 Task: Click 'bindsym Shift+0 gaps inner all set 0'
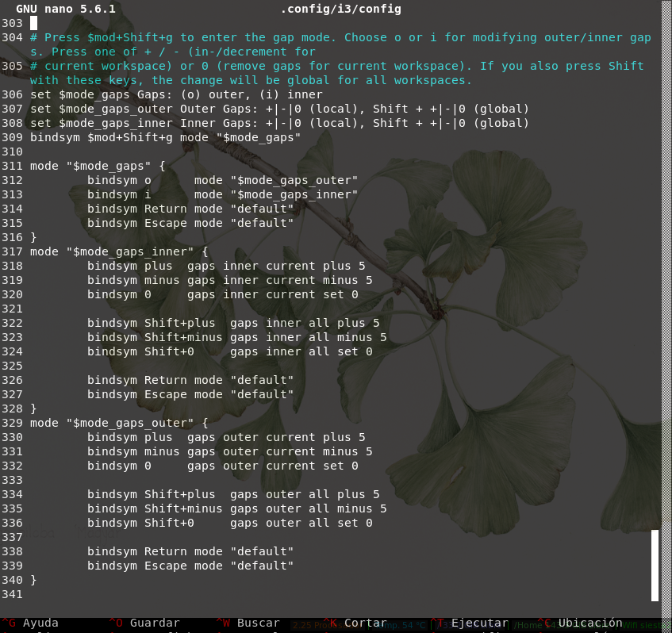(x=229, y=351)
